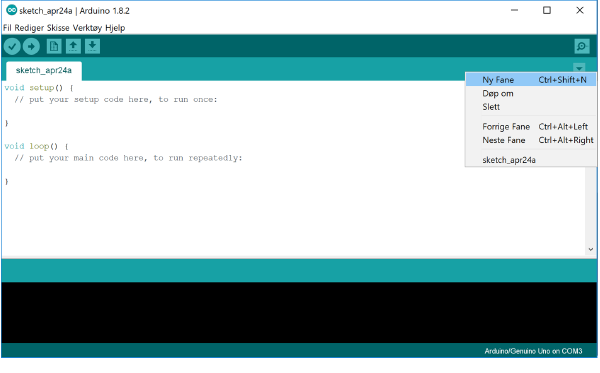Select Forrige Fane menu entry

(531, 127)
